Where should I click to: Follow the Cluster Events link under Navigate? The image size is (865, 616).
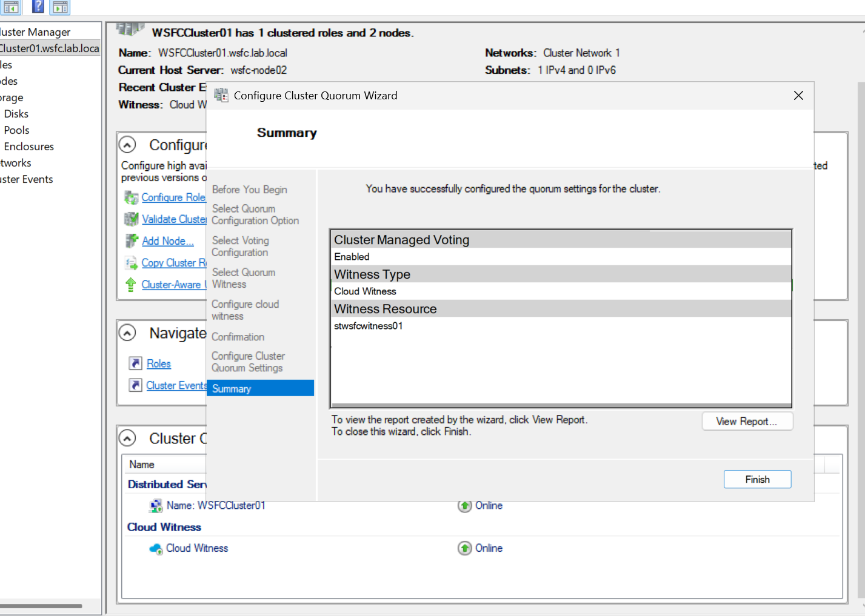tap(176, 385)
